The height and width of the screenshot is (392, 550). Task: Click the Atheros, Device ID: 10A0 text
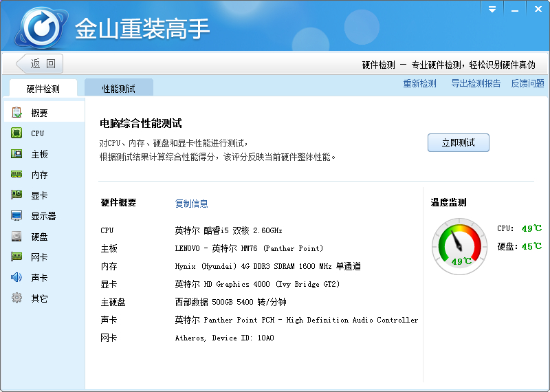[x=225, y=338]
